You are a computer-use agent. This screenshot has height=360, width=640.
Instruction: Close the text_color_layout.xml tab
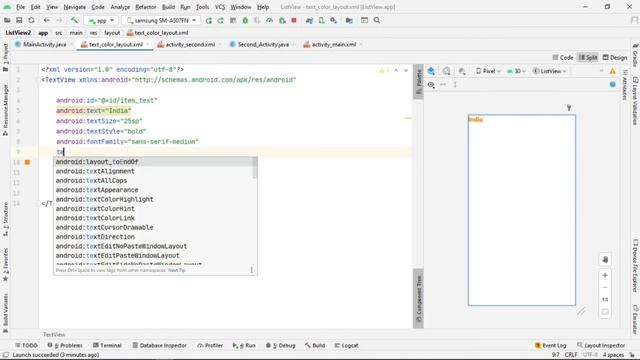click(148, 44)
